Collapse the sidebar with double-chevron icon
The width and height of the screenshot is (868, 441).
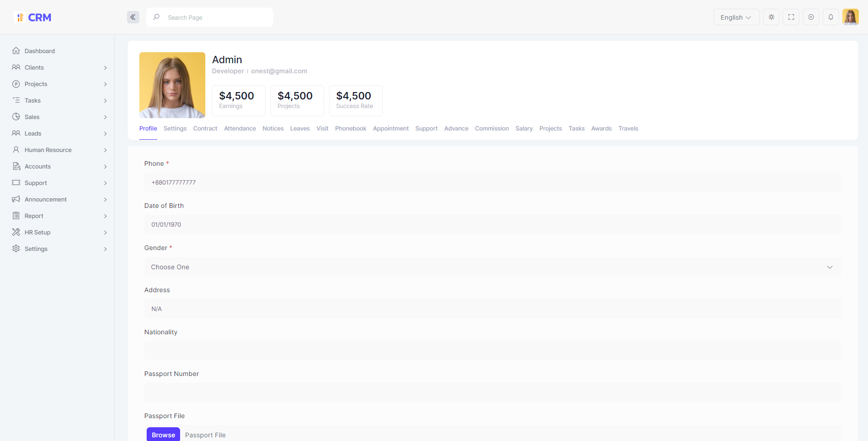133,17
